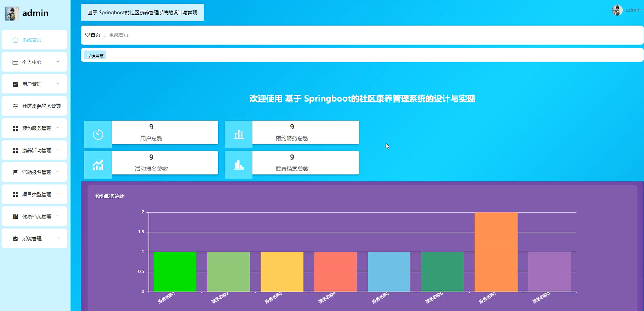Select 系统首页 in the sidebar menu
This screenshot has height=311, width=644.
point(34,40)
